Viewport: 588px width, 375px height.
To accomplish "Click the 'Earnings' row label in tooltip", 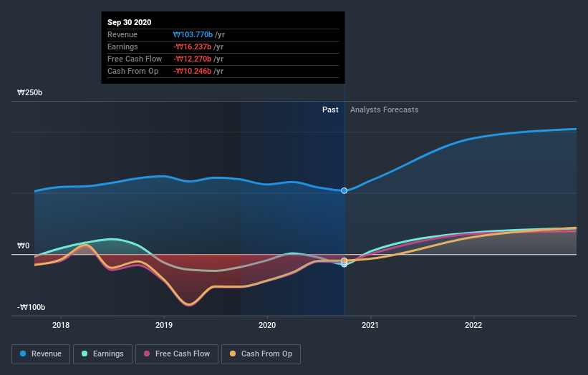I will click(122, 47).
